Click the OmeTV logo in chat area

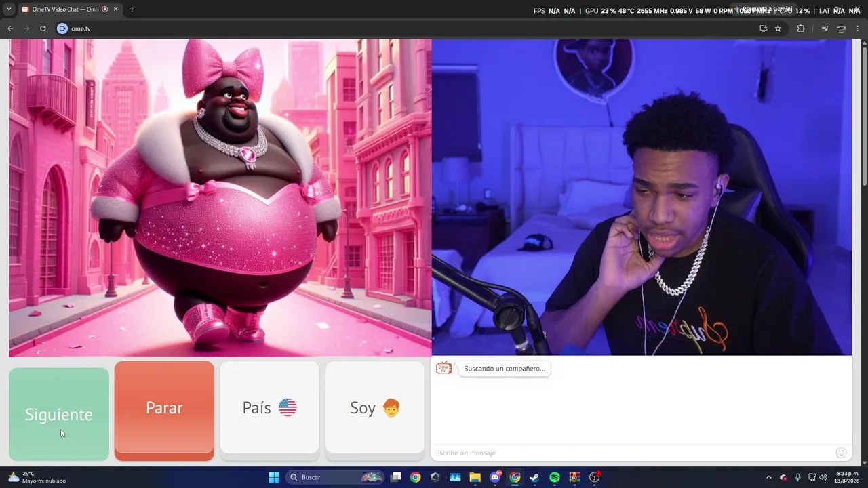443,368
